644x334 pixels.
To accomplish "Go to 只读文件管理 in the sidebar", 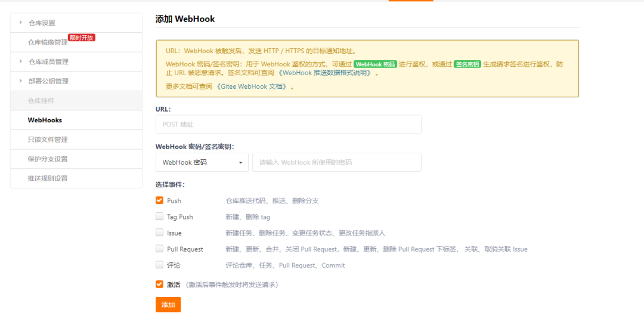I will pyautogui.click(x=76, y=140).
